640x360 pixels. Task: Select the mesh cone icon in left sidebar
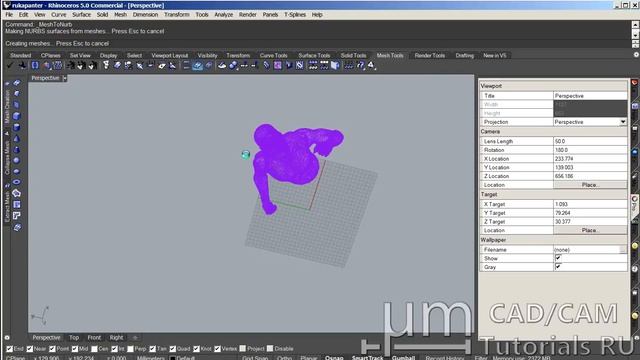[x=16, y=138]
